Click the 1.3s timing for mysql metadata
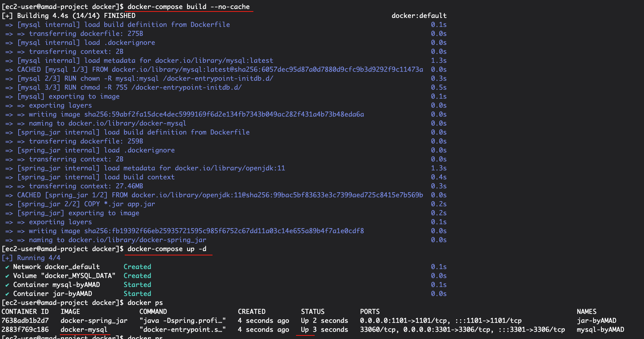The width and height of the screenshot is (644, 339). click(439, 60)
